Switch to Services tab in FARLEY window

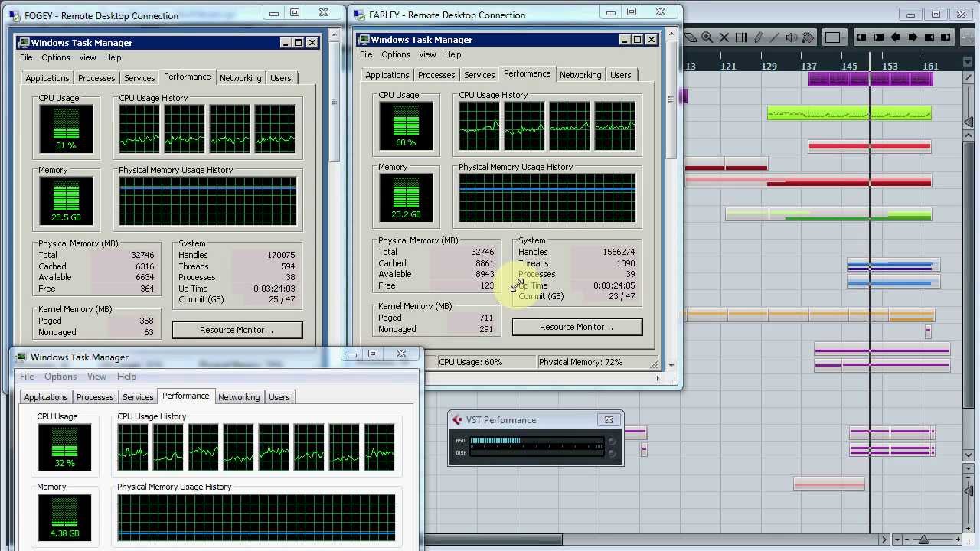[479, 75]
